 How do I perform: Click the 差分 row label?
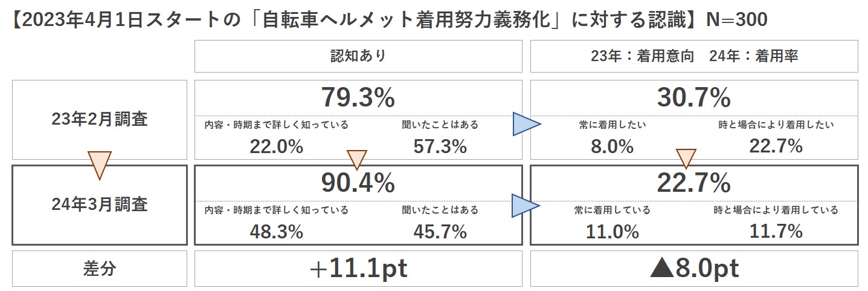[x=100, y=269]
